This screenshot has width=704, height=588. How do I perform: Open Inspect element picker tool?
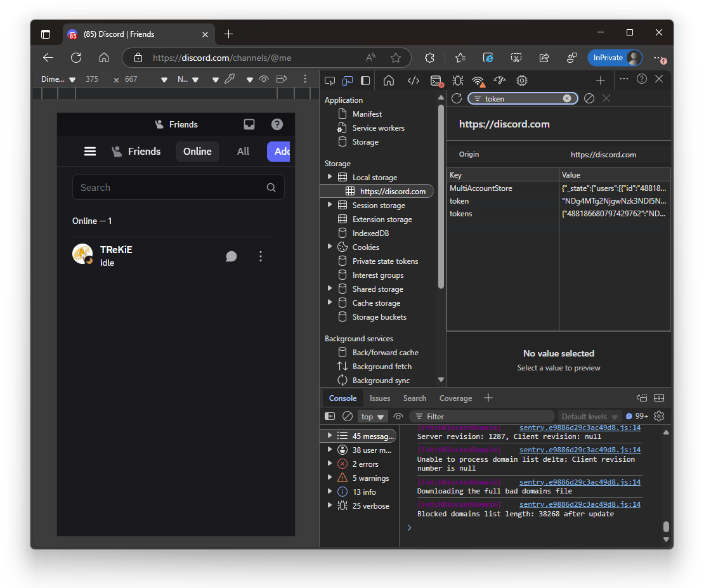[x=330, y=81]
